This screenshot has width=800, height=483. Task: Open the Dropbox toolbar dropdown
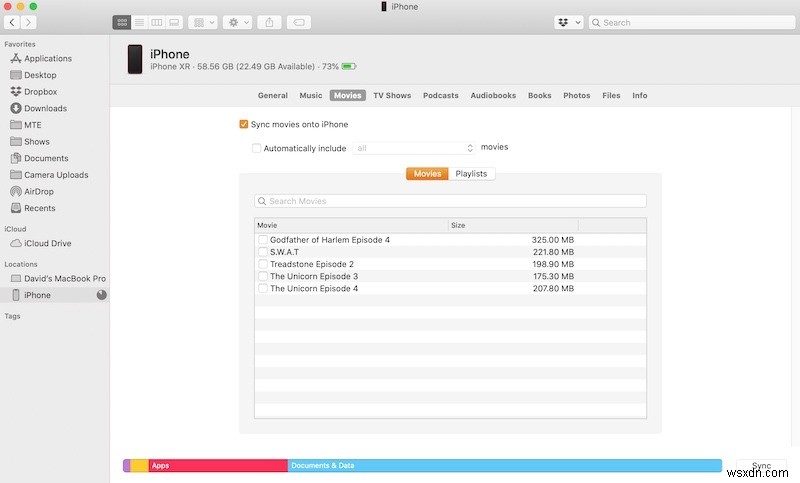[568, 22]
